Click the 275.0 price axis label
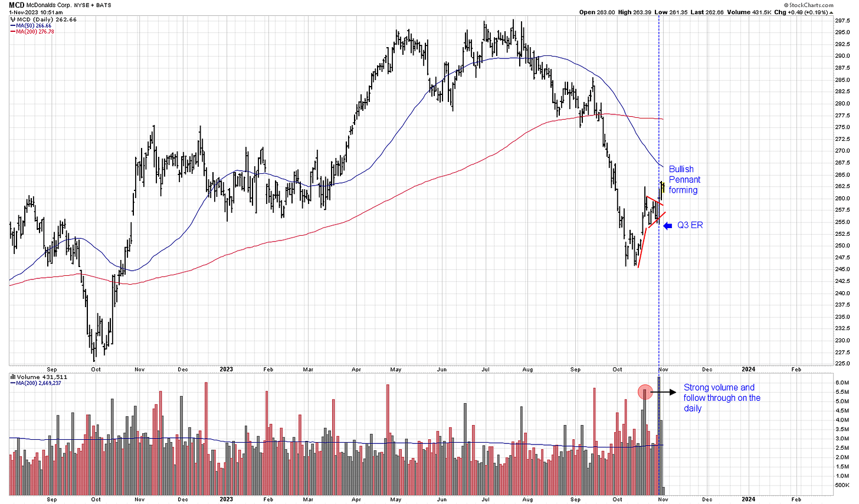The width and height of the screenshot is (859, 504). coord(842,127)
